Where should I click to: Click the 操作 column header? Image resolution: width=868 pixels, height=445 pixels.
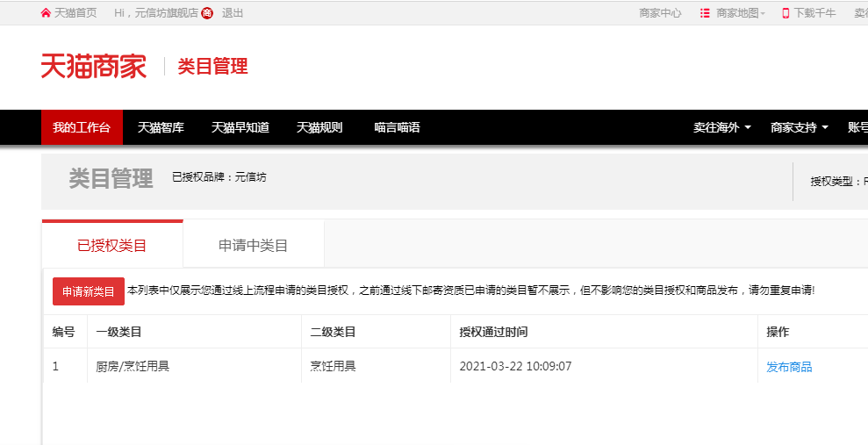[x=778, y=332]
